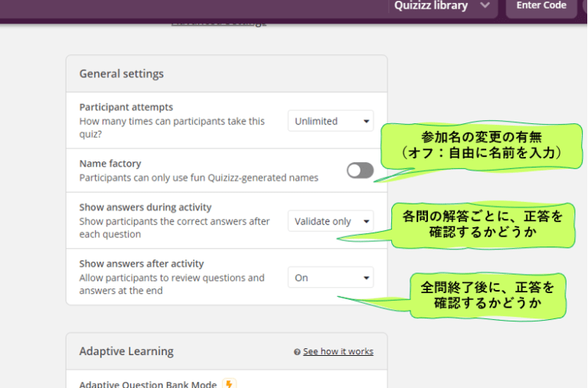Screen dimensions: 588x388
Task: Toggle the Name factory switch
Action: point(360,171)
